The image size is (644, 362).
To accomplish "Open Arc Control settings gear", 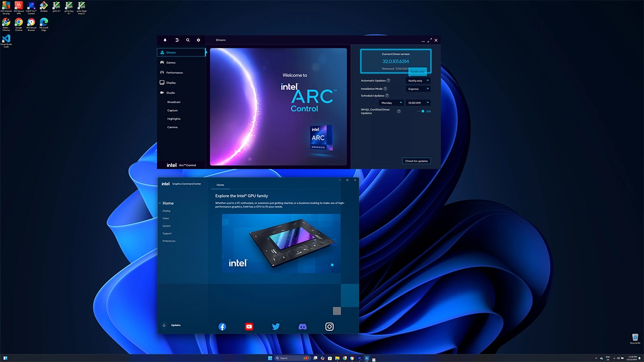I will [198, 40].
